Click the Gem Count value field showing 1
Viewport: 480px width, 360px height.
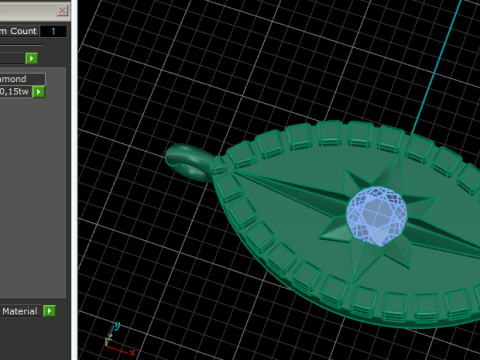[x=53, y=31]
